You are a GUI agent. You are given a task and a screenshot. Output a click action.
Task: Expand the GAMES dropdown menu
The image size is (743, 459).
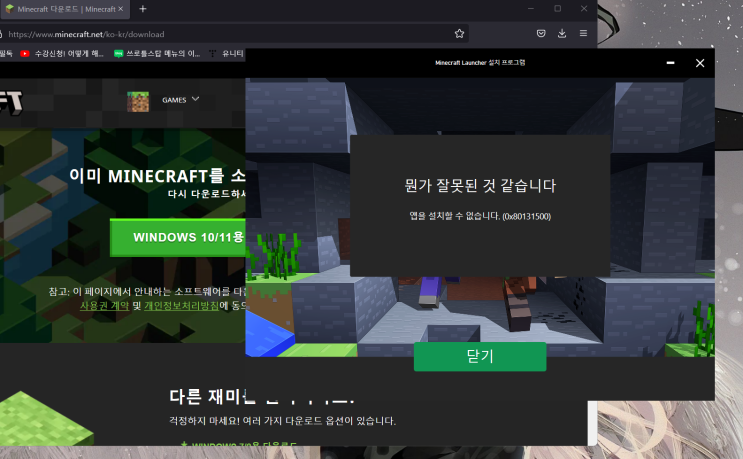[181, 100]
